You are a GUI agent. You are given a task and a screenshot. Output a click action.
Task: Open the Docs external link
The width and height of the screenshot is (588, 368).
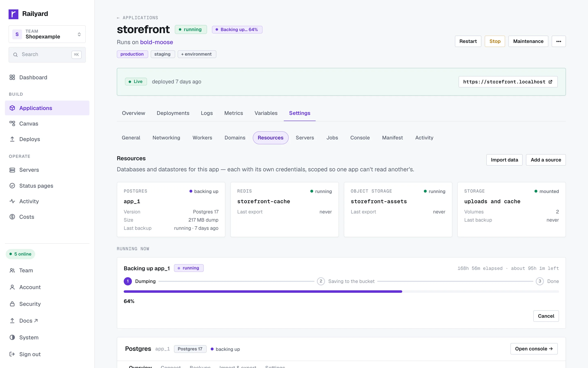coord(29,321)
